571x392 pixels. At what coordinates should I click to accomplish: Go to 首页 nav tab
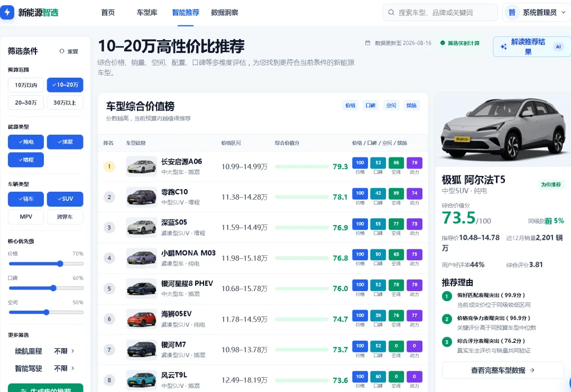108,12
